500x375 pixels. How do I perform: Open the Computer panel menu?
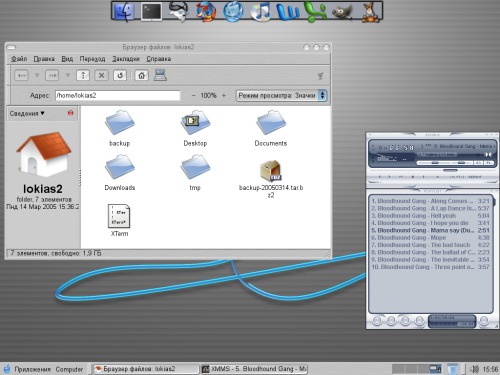point(69,369)
